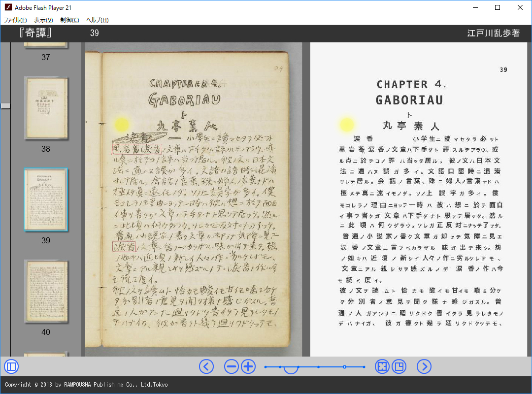Click the thumbnail list scrollbar handle
Screen dimensions: 532x394
(x=5, y=106)
